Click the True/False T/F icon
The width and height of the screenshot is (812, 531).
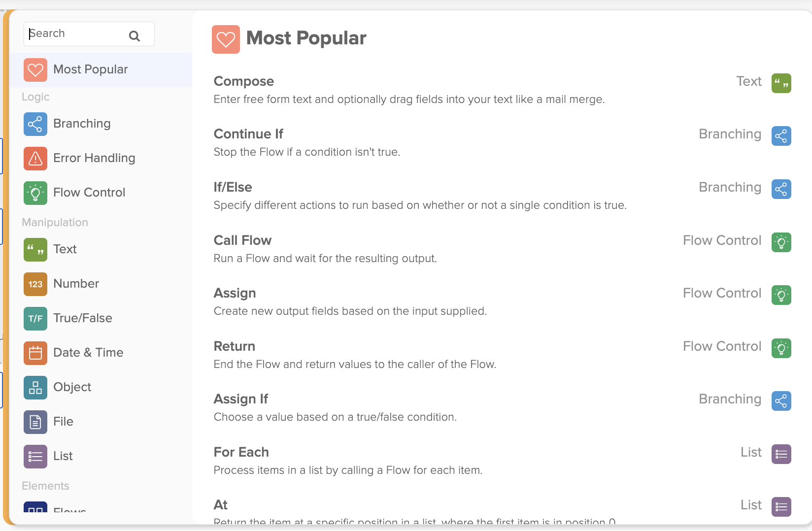35,318
